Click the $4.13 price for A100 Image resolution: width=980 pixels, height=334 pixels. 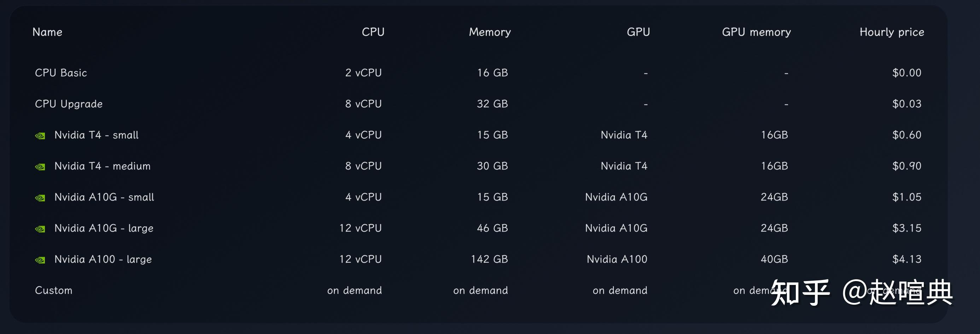click(x=906, y=259)
